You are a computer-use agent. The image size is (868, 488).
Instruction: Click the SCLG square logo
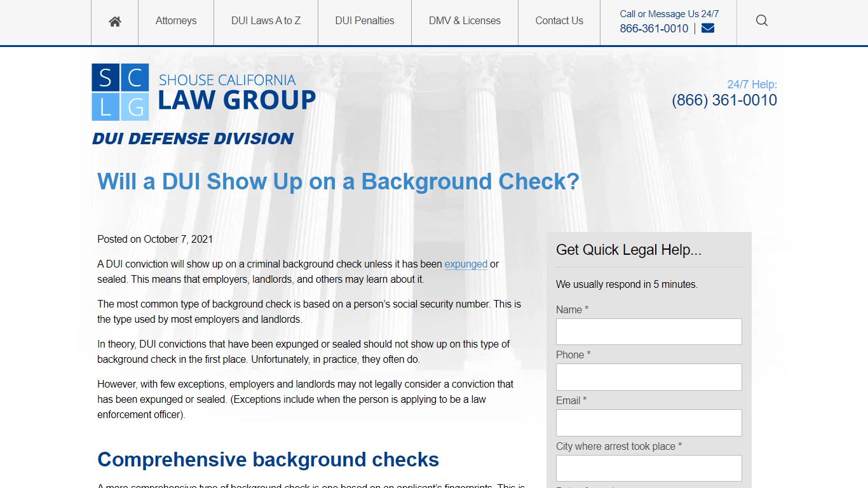(x=120, y=92)
